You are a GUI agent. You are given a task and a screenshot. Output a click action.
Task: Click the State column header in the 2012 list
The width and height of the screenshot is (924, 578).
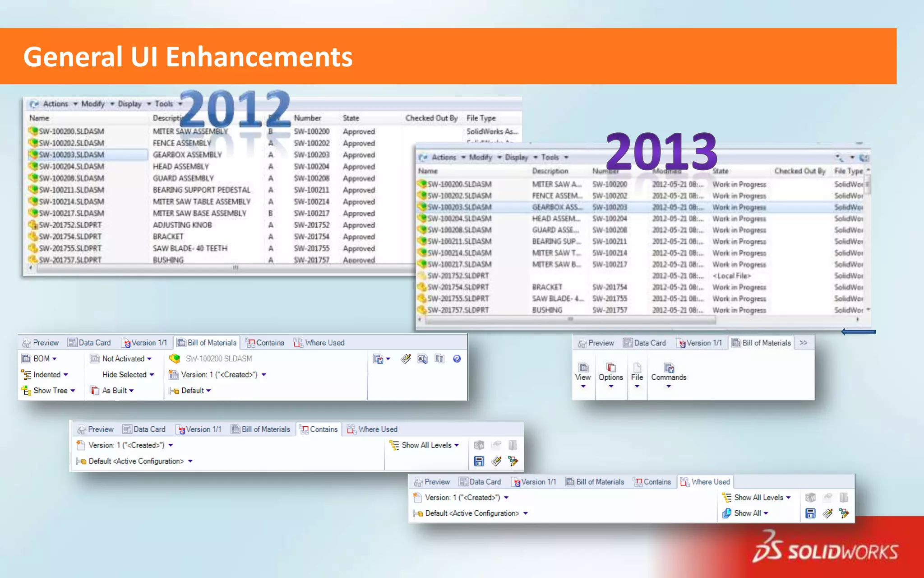point(351,118)
